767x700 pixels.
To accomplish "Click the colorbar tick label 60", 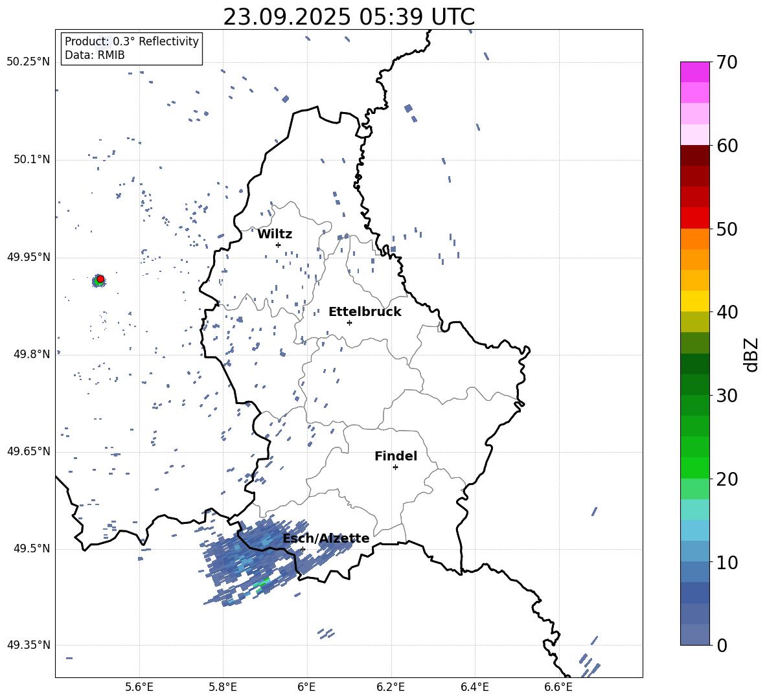I will [727, 146].
